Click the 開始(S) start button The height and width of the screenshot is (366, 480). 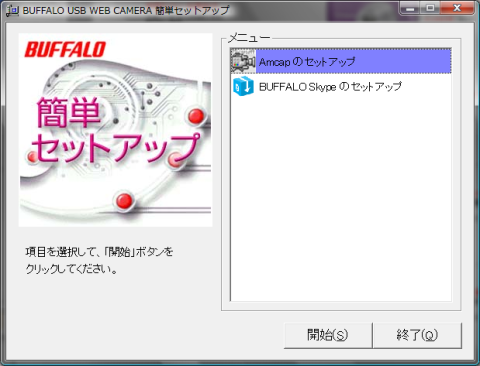pos(328,335)
